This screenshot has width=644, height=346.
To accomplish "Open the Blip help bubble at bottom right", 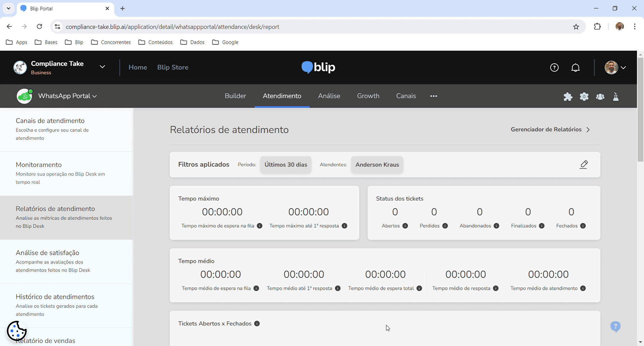I will coord(615,327).
